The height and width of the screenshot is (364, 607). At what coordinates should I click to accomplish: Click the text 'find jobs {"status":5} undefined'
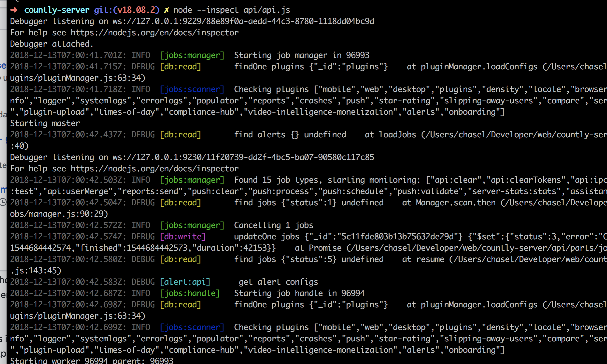(309, 259)
